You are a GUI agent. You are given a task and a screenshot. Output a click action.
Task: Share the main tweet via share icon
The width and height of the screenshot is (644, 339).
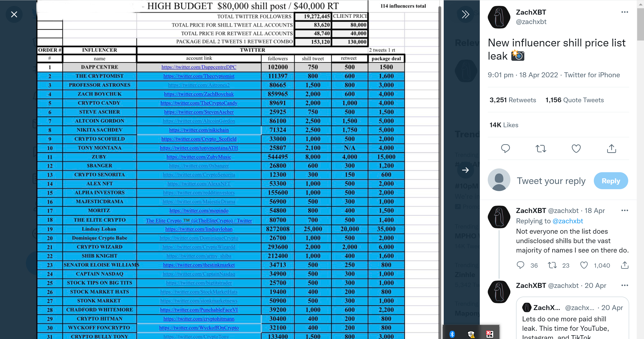[611, 148]
